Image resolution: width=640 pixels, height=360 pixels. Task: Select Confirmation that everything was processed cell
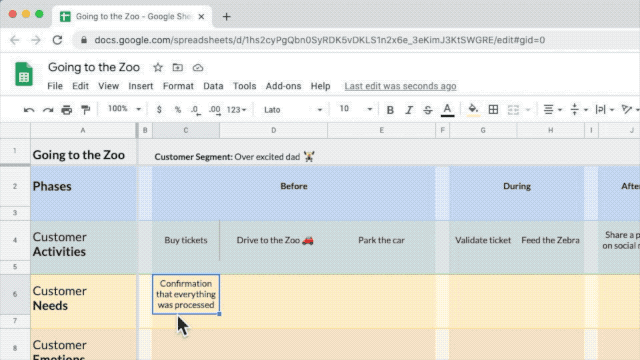[x=186, y=294]
